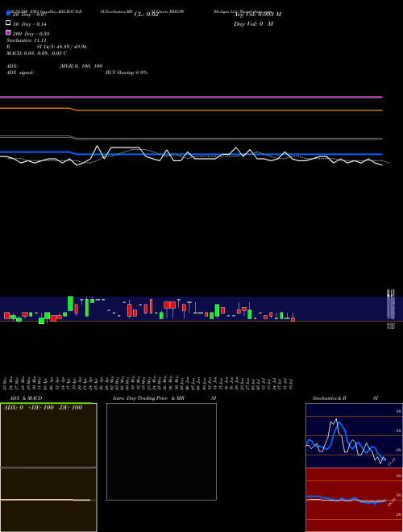Click the 'SI 14/5: 48.89 / 49.96' reading
403x532 pixels.
pos(62,47)
